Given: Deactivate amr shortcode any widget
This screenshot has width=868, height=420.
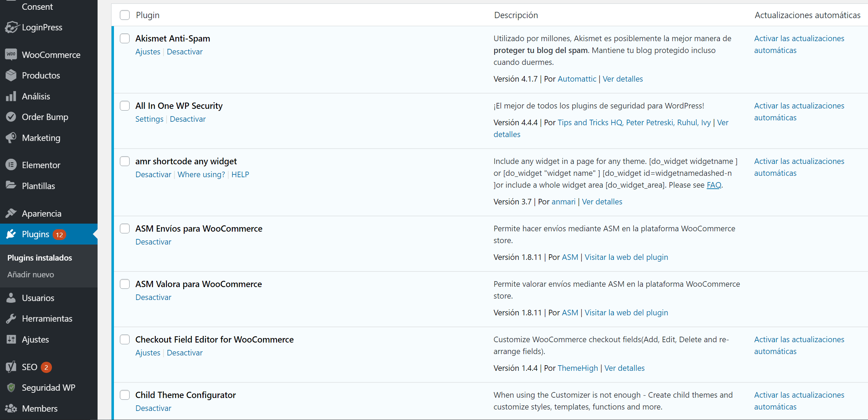Looking at the screenshot, I should pyautogui.click(x=153, y=174).
